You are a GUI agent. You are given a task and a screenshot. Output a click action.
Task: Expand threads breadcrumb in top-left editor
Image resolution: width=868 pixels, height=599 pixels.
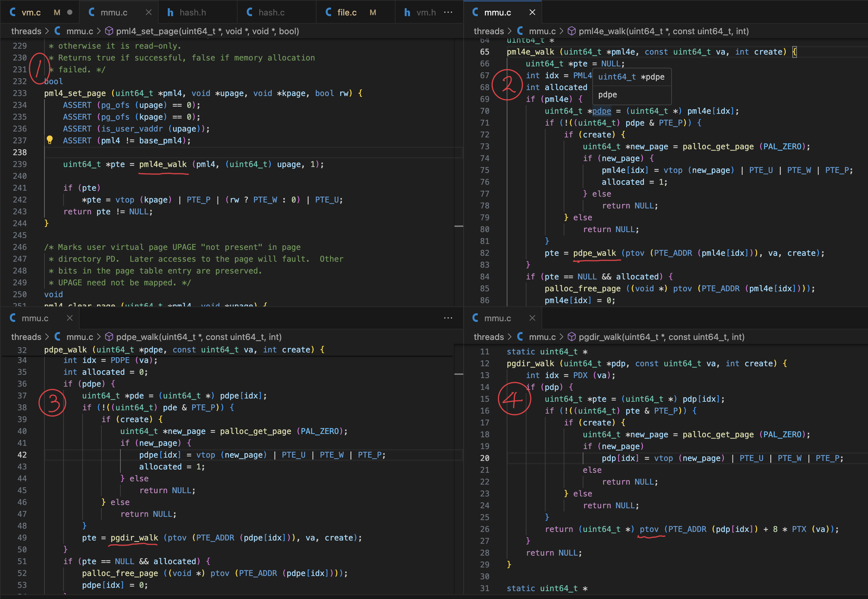click(26, 31)
